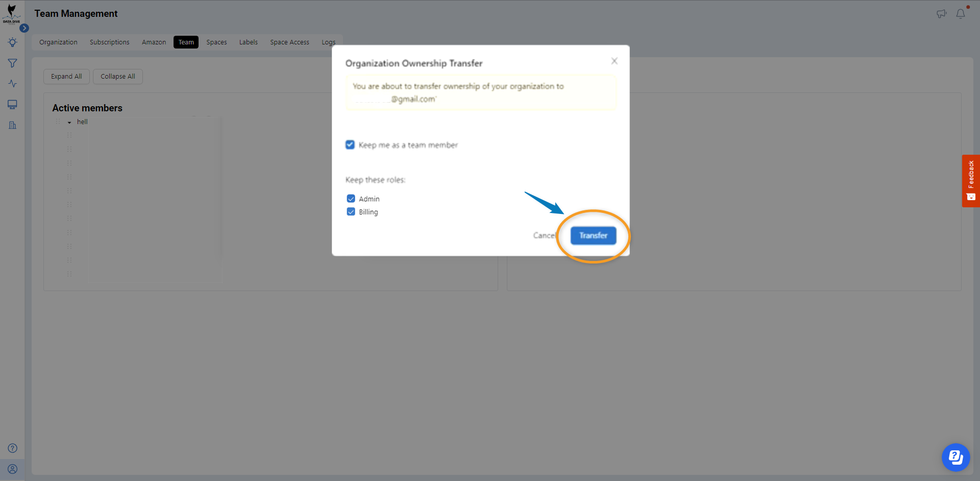Click the Collapse All button

(118, 77)
